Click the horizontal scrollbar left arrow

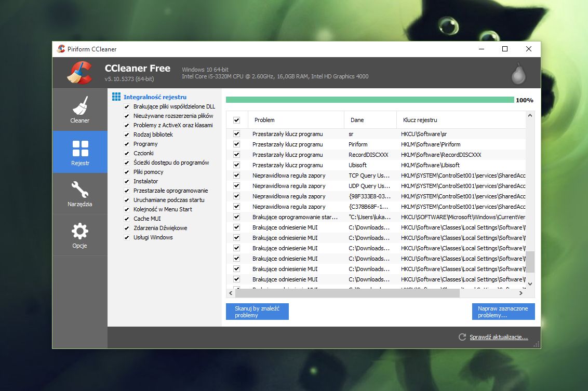point(231,293)
